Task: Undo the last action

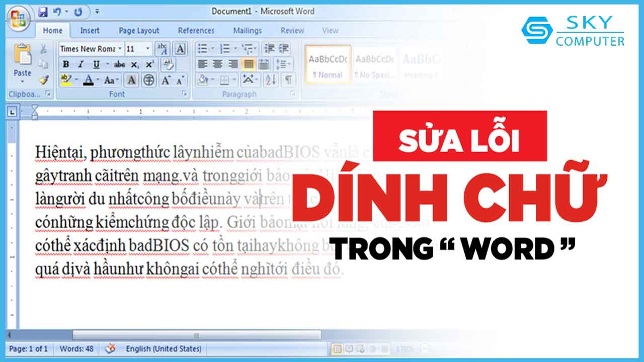Action: 57,12
